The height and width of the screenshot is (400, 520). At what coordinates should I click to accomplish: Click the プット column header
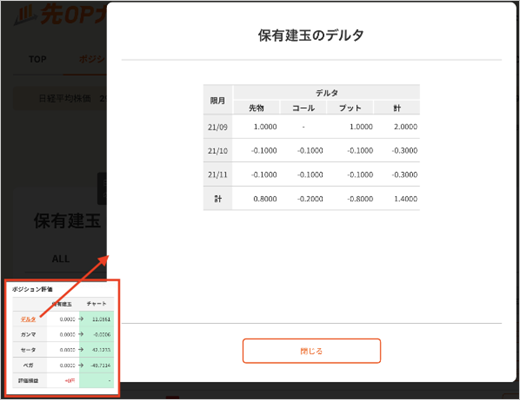click(x=350, y=108)
